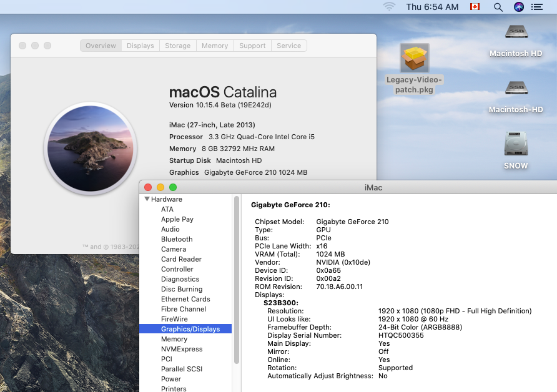This screenshot has width=557, height=392.
Task: Click the Memory 8 GB 32792 MHz RAM line
Action: click(x=222, y=149)
